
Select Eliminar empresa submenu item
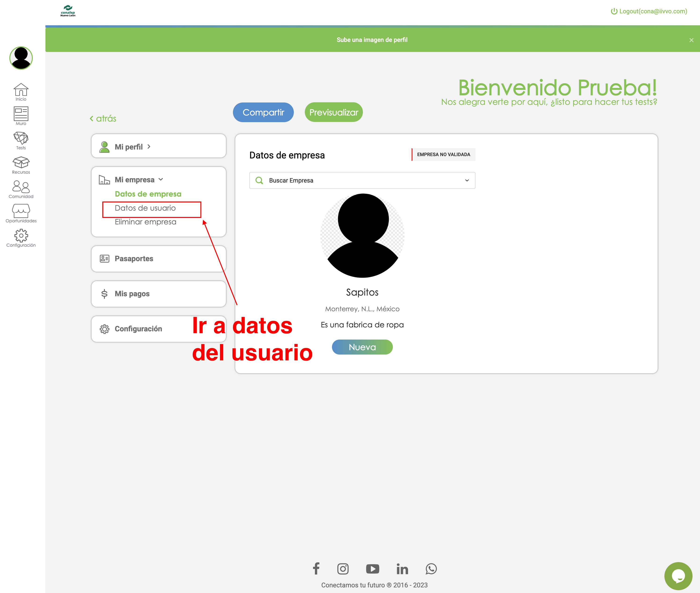click(x=145, y=222)
